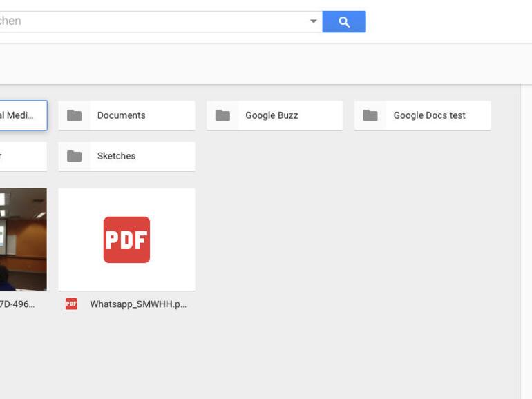Click the small PDF icon beside Whatsapp_SMWHH
The width and height of the screenshot is (532, 399).
coord(71,304)
